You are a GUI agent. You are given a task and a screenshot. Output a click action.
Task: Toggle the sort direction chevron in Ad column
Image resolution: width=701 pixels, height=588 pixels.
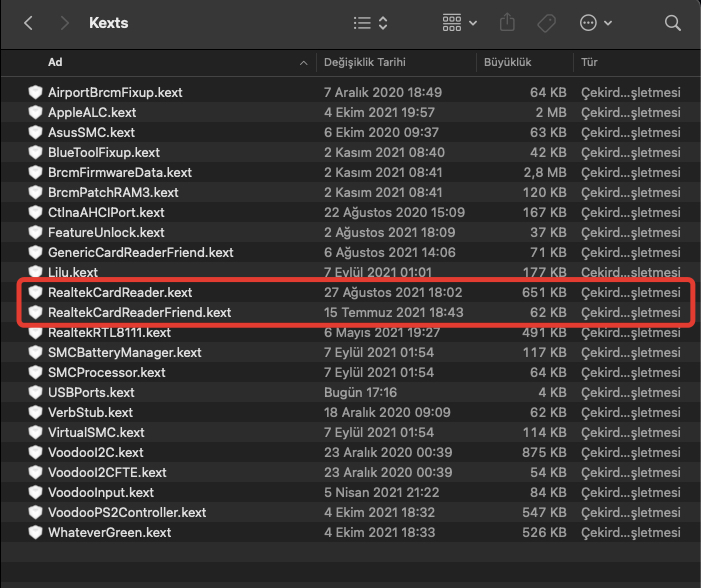pyautogui.click(x=304, y=63)
